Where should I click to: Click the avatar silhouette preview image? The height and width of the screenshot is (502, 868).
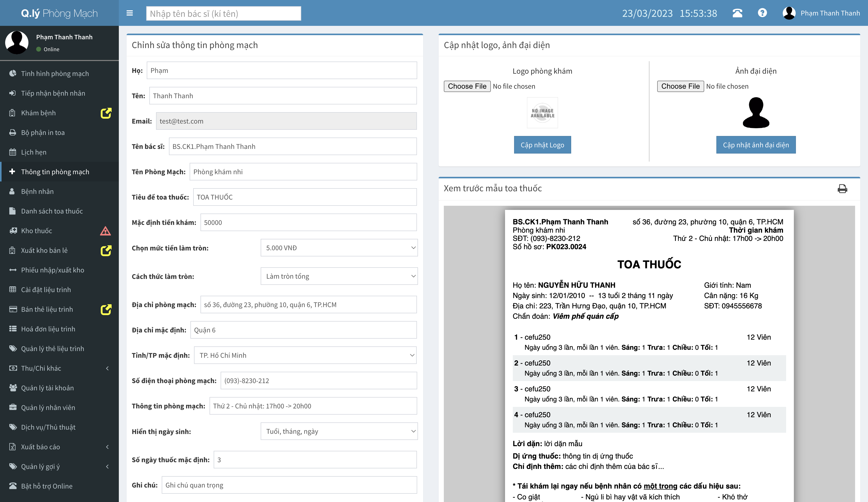[756, 113]
